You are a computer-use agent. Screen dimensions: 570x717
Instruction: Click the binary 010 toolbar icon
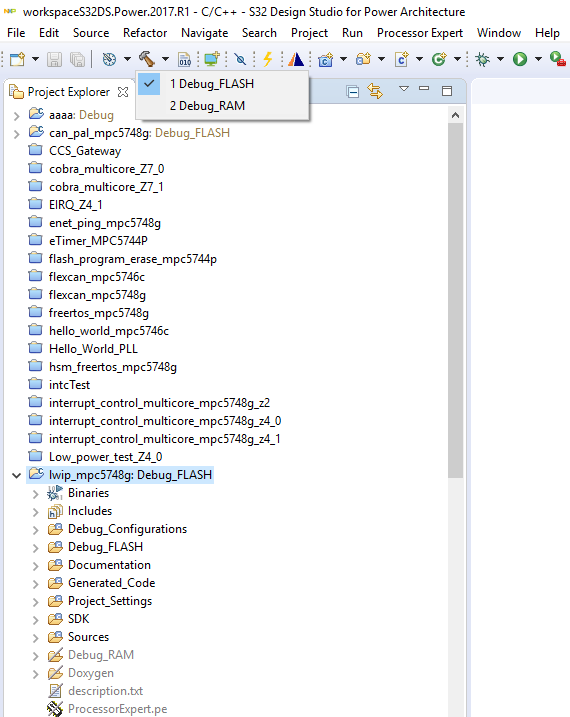click(x=185, y=59)
